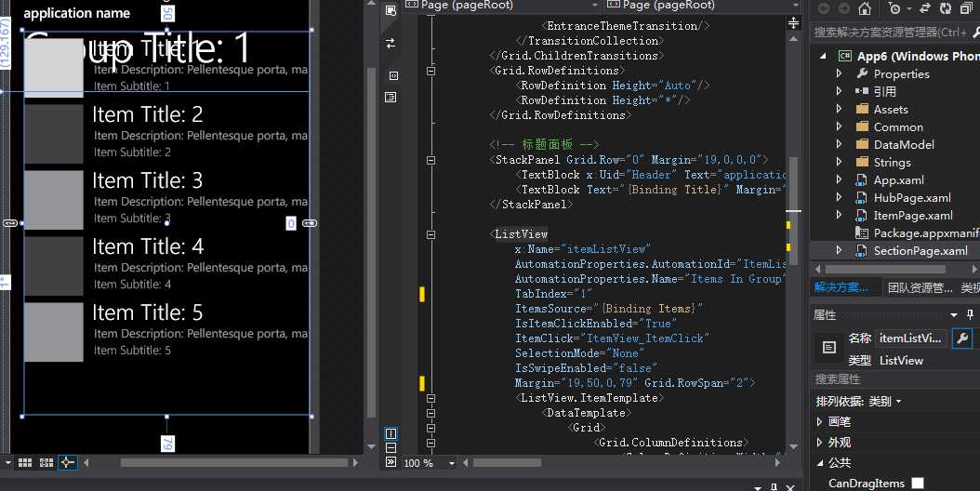Select the Strings folder
The image size is (980, 491).
[892, 163]
